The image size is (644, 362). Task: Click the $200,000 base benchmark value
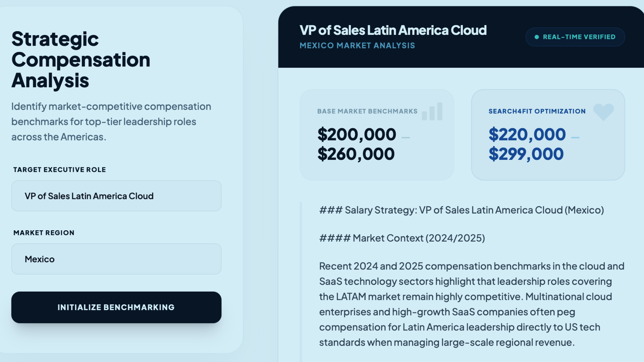(357, 135)
